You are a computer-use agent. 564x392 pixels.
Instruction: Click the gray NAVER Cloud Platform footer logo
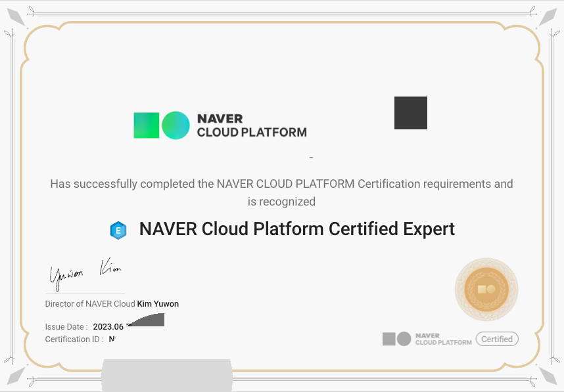click(427, 339)
